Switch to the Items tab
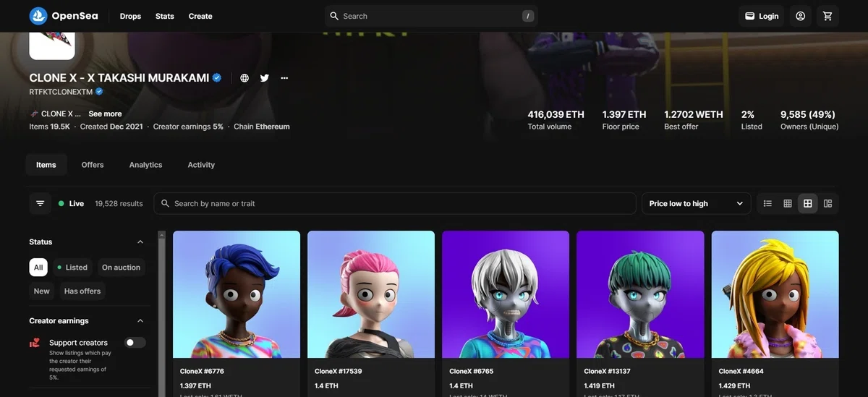The height and width of the screenshot is (397, 868). click(x=46, y=165)
